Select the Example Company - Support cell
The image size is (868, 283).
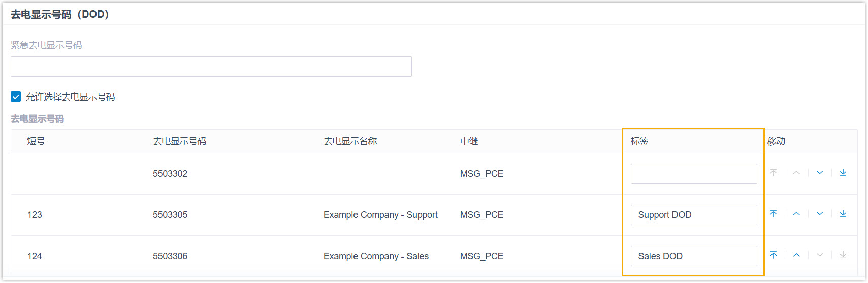[380, 215]
